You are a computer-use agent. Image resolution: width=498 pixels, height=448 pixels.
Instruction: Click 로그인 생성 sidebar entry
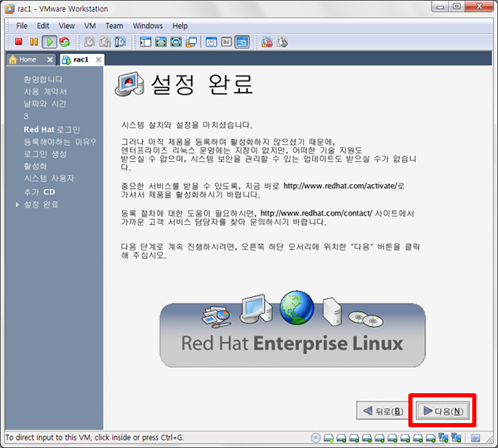point(46,154)
